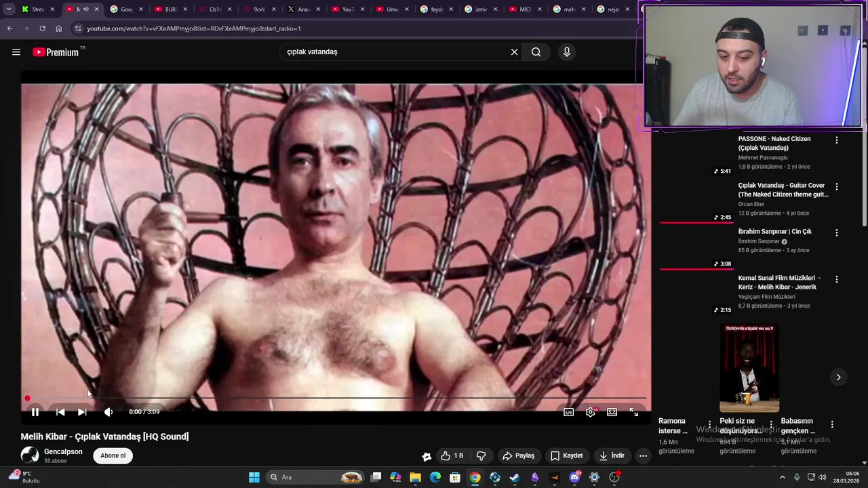The image size is (868, 488).
Task: Switch to the Google 'izmir' tab
Action: pyautogui.click(x=480, y=9)
